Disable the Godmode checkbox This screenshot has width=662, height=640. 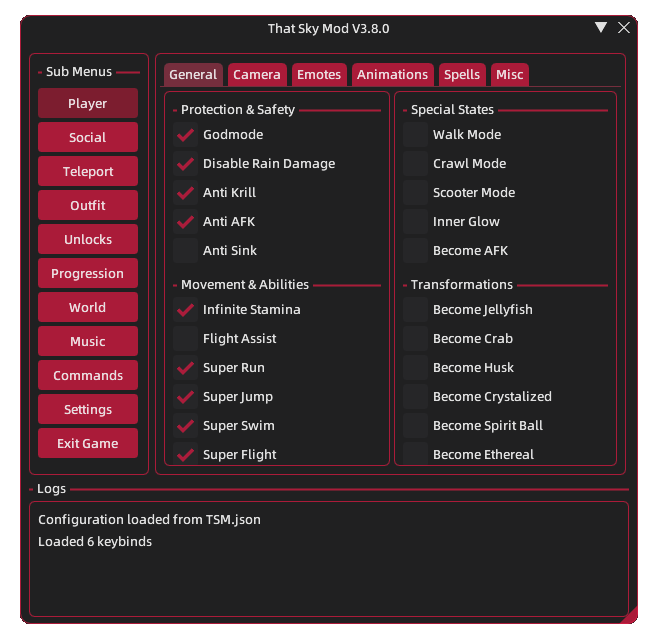tap(185, 135)
